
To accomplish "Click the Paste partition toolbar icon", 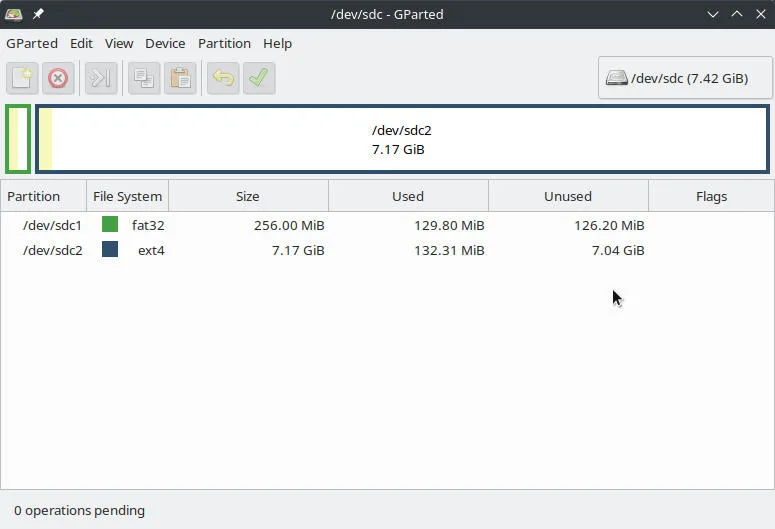I will pyautogui.click(x=180, y=78).
